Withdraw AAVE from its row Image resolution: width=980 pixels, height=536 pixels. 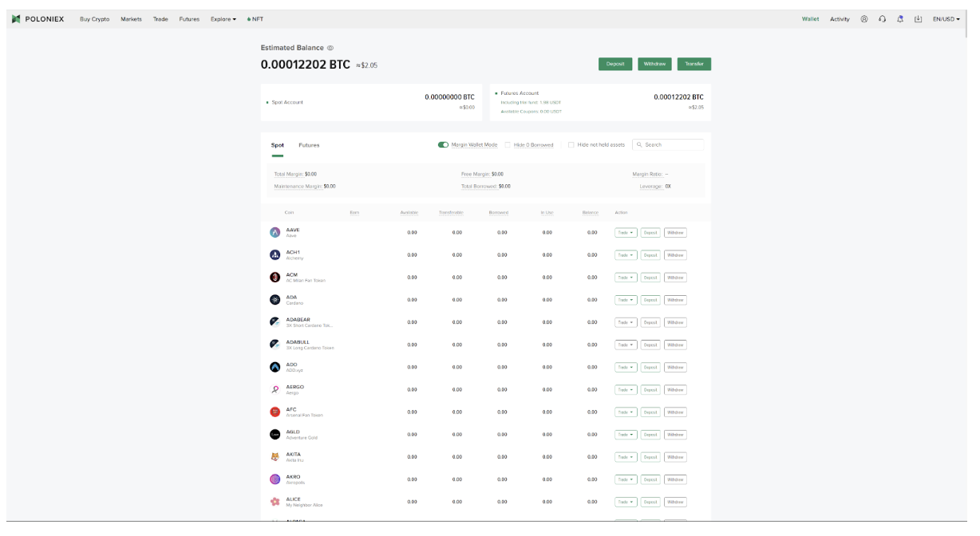click(x=675, y=233)
